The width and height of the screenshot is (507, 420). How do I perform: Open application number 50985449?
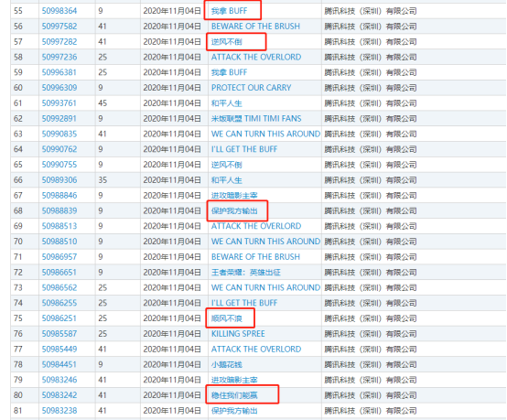59,350
